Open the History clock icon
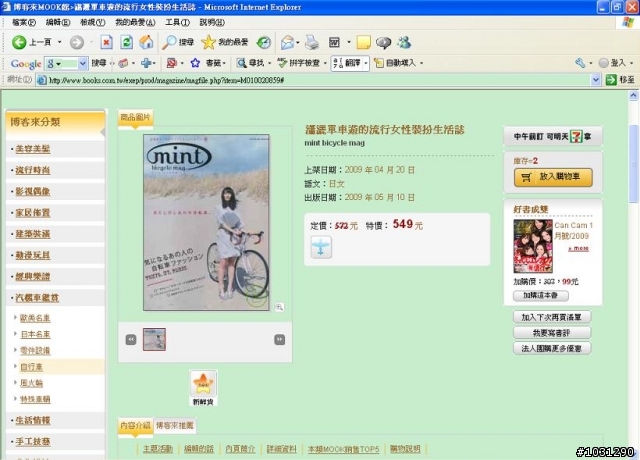Screen dimensions: 640x460 pos(264,42)
